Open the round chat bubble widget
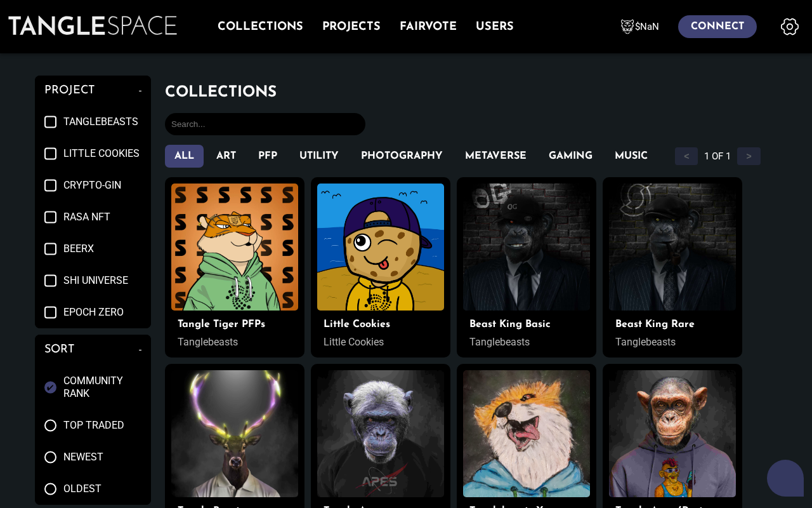Image resolution: width=812 pixels, height=508 pixels. (785, 478)
